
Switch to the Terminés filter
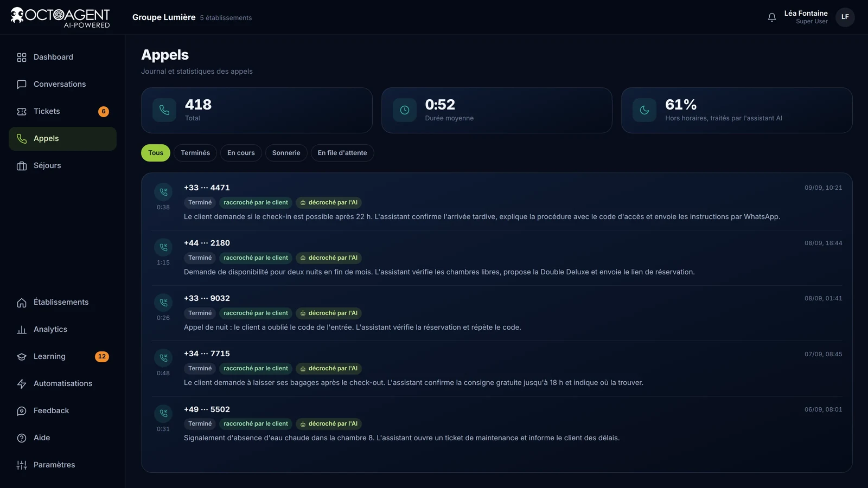(x=195, y=153)
